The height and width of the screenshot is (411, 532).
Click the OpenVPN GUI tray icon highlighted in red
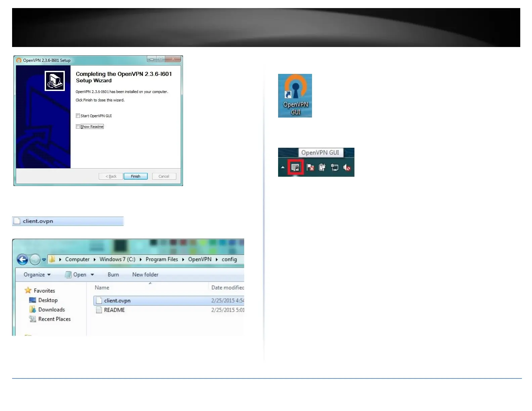pos(296,167)
